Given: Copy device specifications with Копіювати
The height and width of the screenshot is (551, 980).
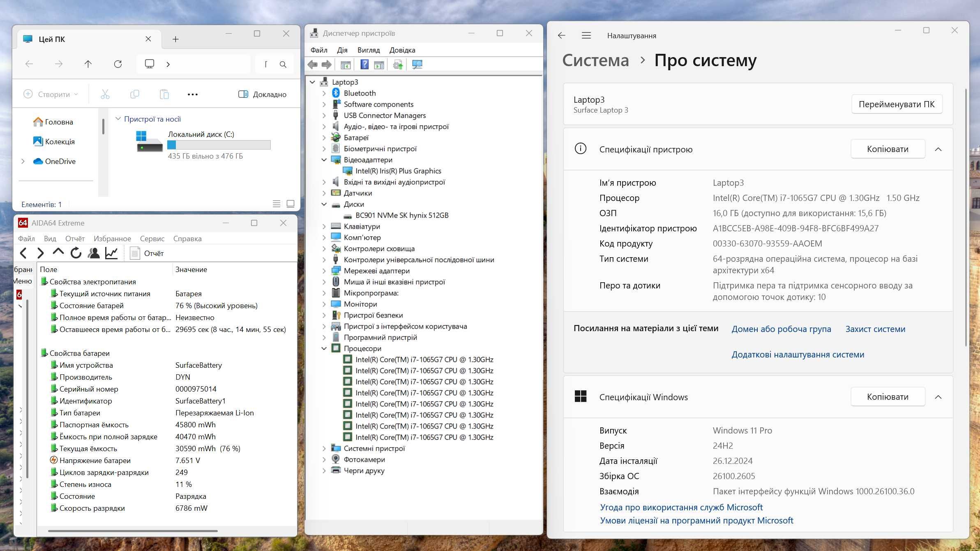Looking at the screenshot, I should [x=888, y=149].
